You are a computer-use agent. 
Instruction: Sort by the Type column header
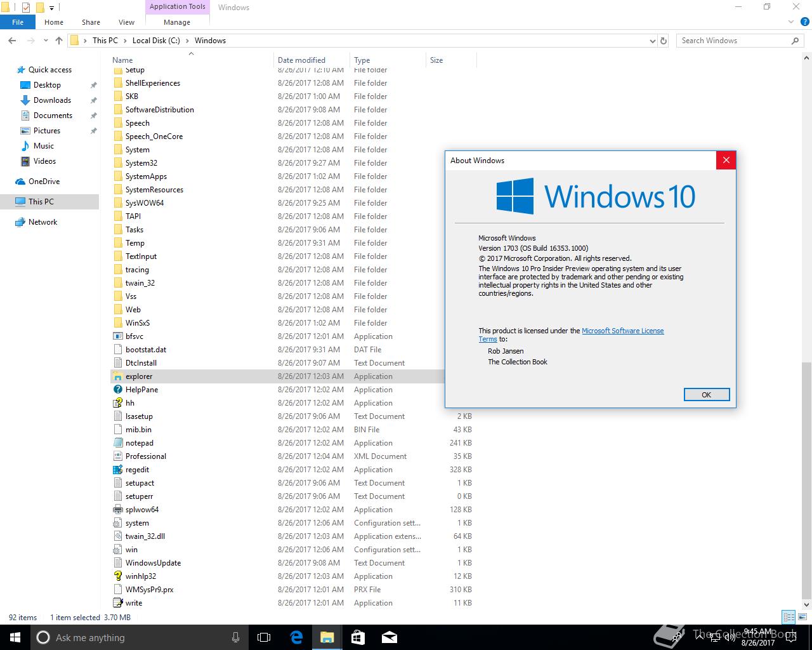(388, 60)
